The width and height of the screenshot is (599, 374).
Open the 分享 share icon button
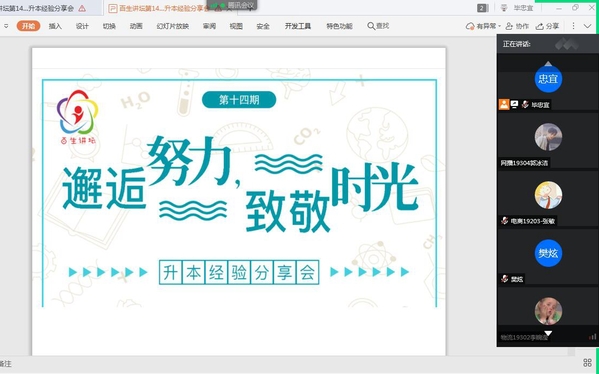547,26
